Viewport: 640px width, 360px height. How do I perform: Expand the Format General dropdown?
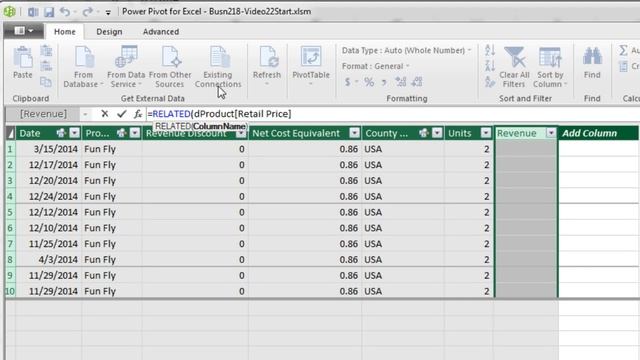(408, 66)
